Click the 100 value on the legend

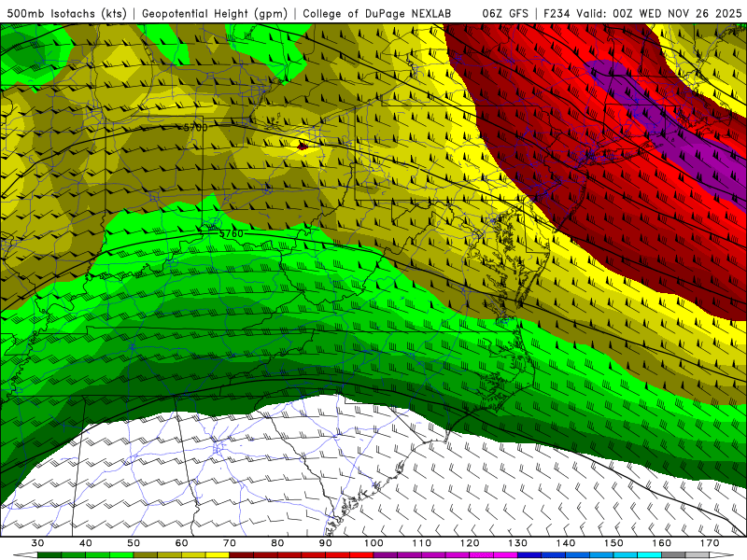(x=373, y=543)
